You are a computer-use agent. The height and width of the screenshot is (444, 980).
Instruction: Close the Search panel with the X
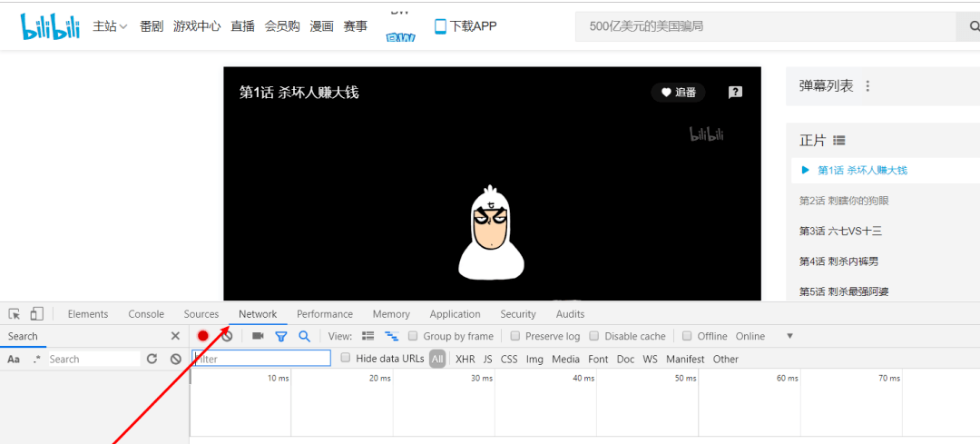coord(176,337)
